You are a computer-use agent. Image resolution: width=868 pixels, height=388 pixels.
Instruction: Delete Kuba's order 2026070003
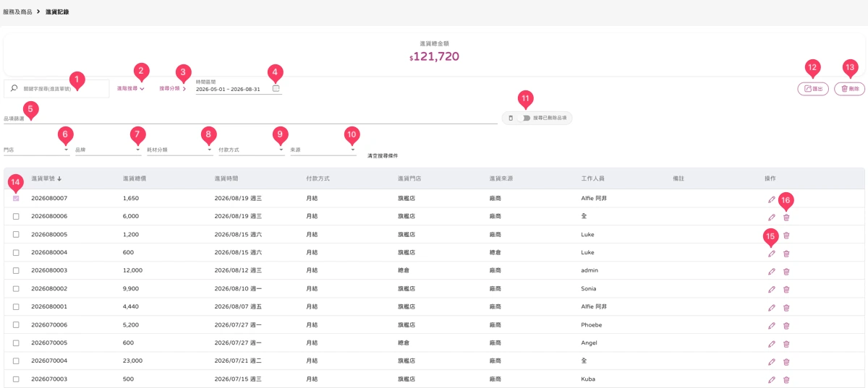click(x=786, y=379)
